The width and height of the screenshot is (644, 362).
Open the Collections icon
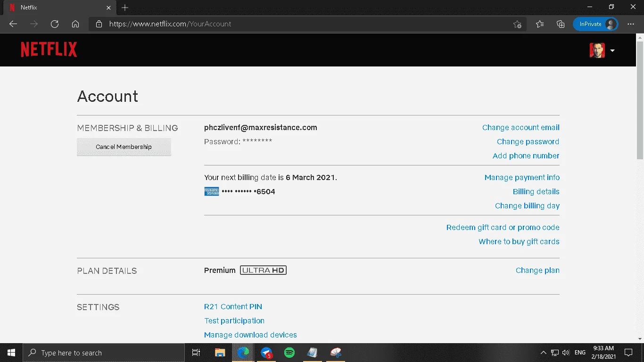pyautogui.click(x=561, y=24)
